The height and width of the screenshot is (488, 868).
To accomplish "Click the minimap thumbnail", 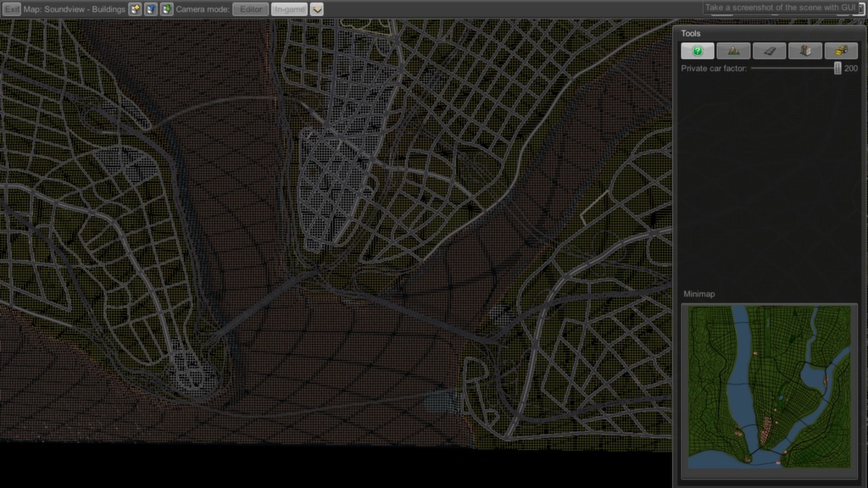I will tap(770, 385).
